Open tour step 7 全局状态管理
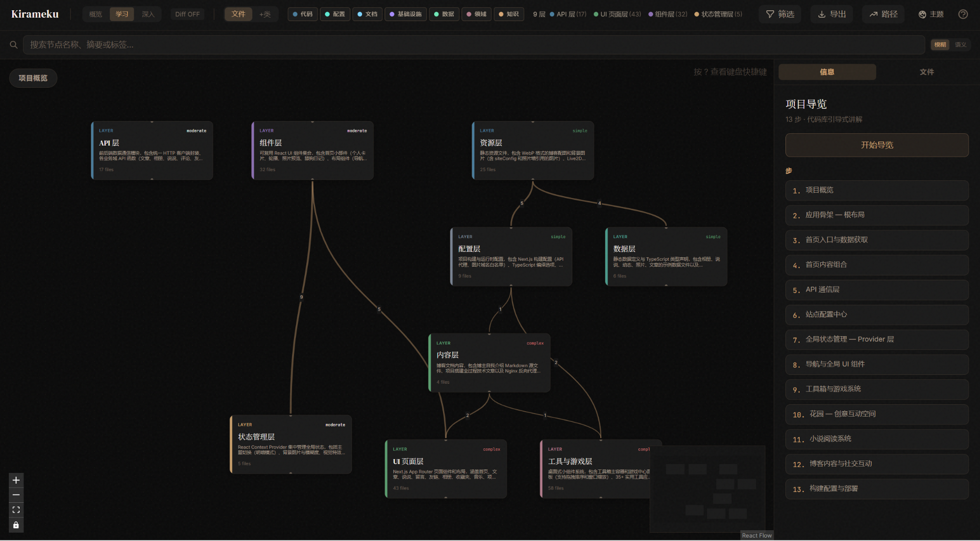The width and height of the screenshot is (980, 541). 877,340
